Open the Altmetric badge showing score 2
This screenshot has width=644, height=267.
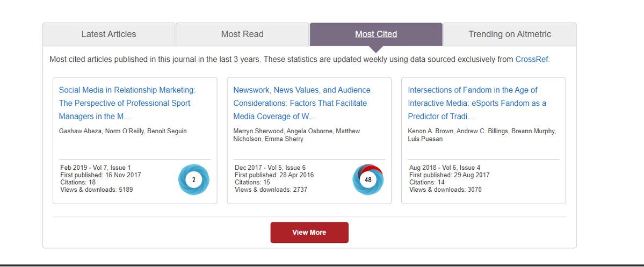tap(194, 179)
